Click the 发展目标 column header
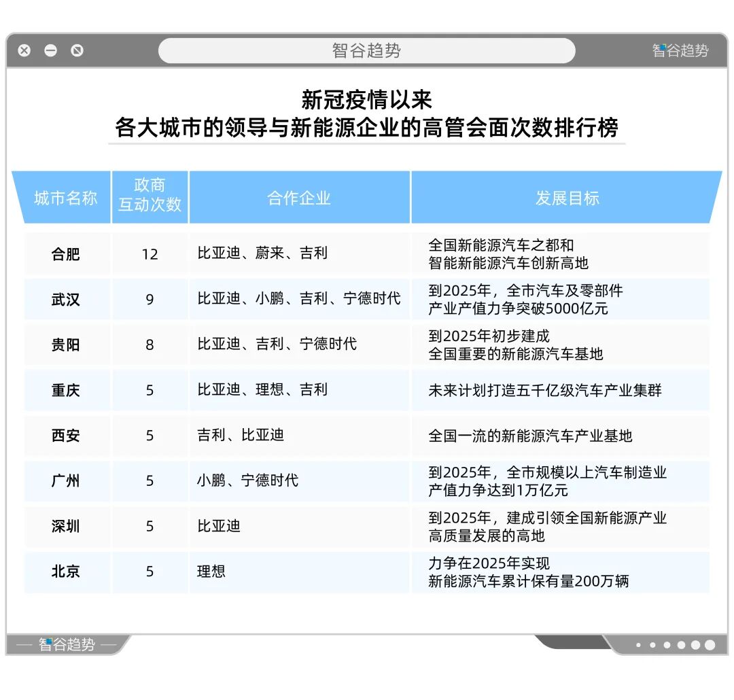This screenshot has height=700, width=734. pyautogui.click(x=567, y=198)
